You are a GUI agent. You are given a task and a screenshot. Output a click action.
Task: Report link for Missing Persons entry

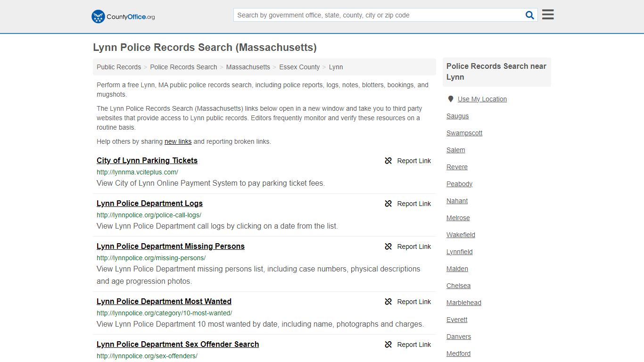tap(408, 247)
